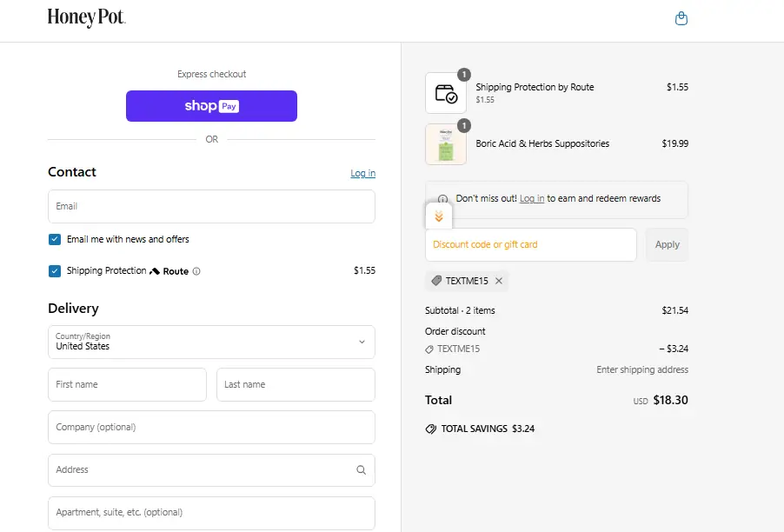Click the Enter shipping address text
784x532 pixels.
[x=642, y=369]
